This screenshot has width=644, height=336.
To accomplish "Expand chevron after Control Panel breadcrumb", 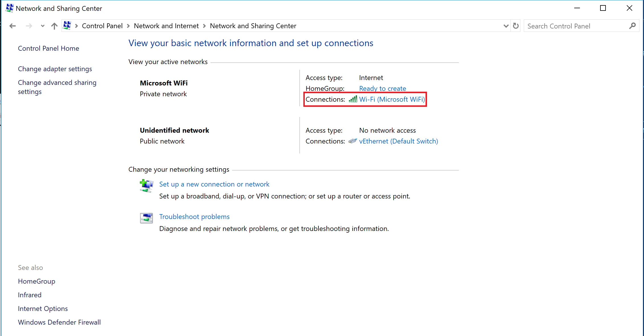I will tap(128, 26).
